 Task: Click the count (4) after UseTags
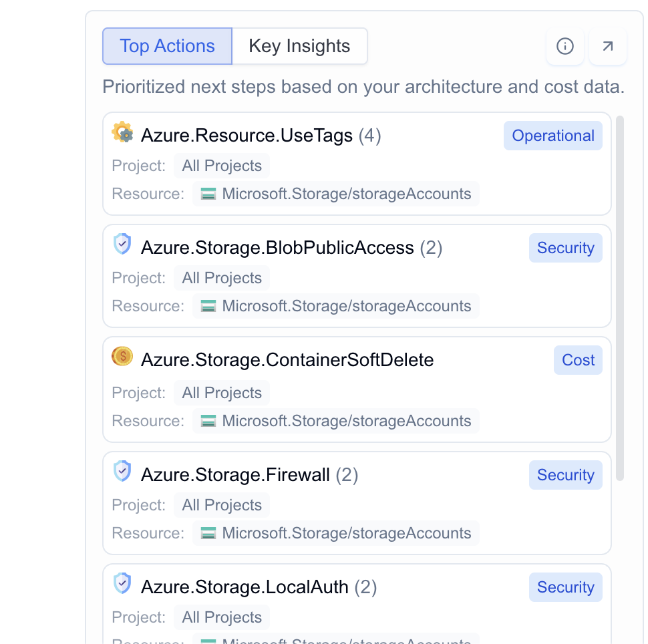point(370,136)
